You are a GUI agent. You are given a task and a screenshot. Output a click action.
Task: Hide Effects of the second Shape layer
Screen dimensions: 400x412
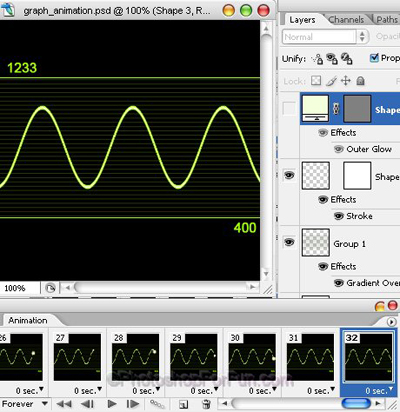322,200
